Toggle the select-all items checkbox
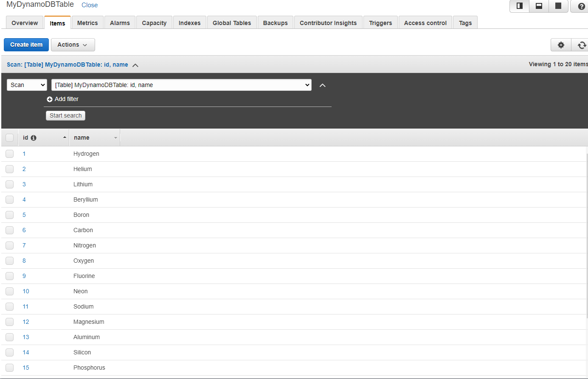The width and height of the screenshot is (588, 379). tap(9, 138)
